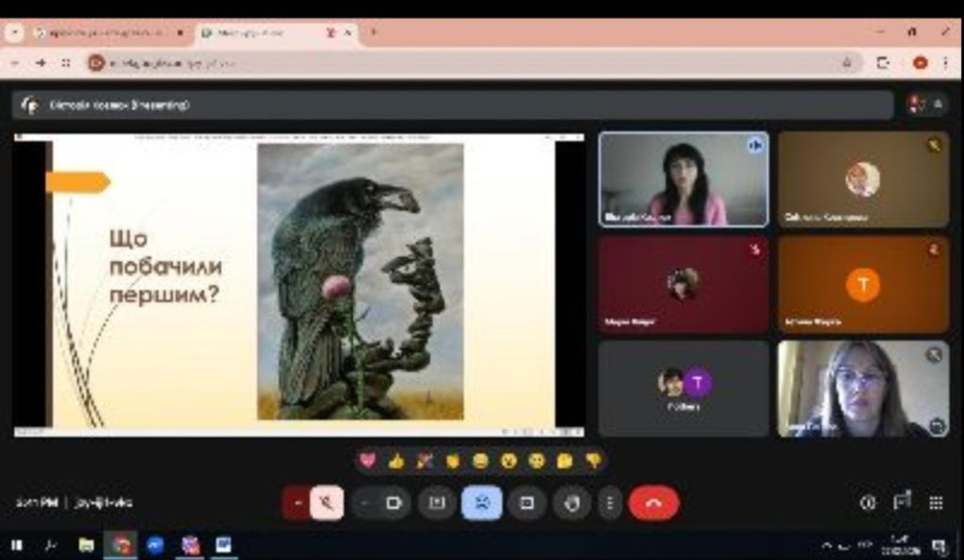Send the heart emoji reaction
Image resolution: width=964 pixels, height=560 pixels.
[x=367, y=460]
